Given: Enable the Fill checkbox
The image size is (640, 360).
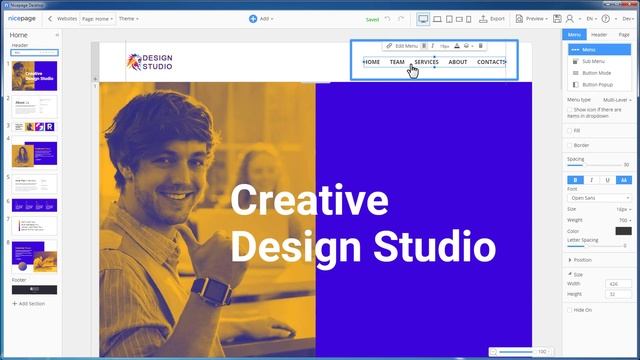Looking at the screenshot, I should [570, 131].
